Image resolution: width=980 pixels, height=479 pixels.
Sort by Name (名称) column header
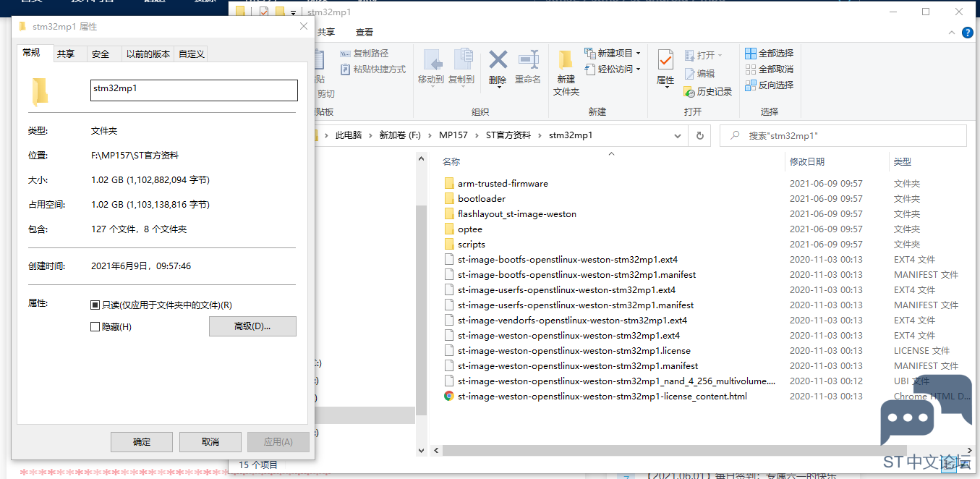tap(452, 162)
